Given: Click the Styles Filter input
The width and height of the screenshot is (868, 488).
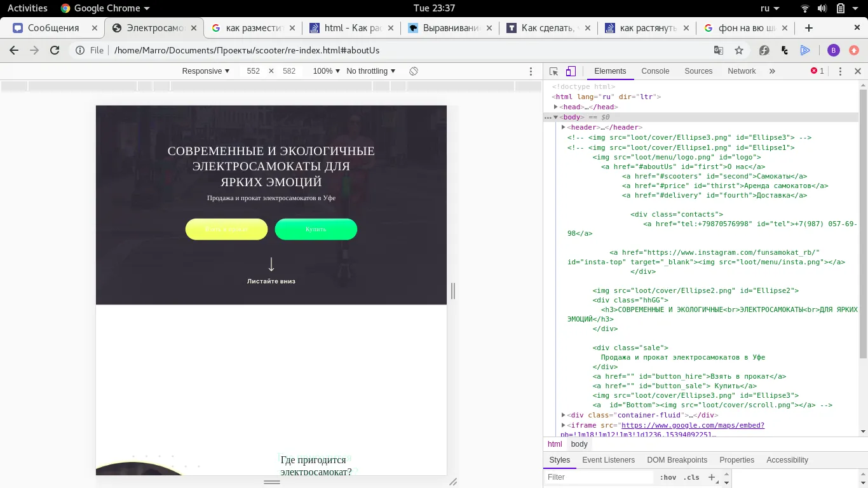Looking at the screenshot, I should 599,477.
